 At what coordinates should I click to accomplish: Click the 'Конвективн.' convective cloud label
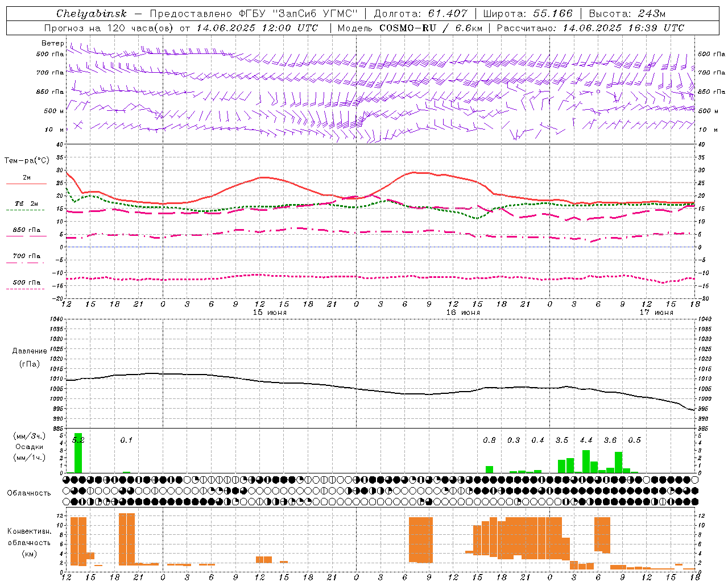tap(29, 531)
